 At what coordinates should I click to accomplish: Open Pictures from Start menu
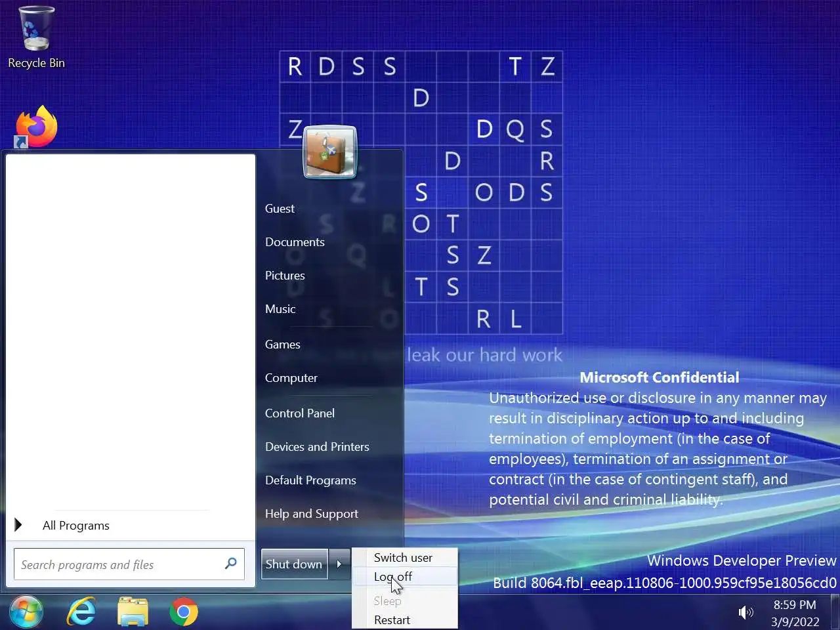285,275
